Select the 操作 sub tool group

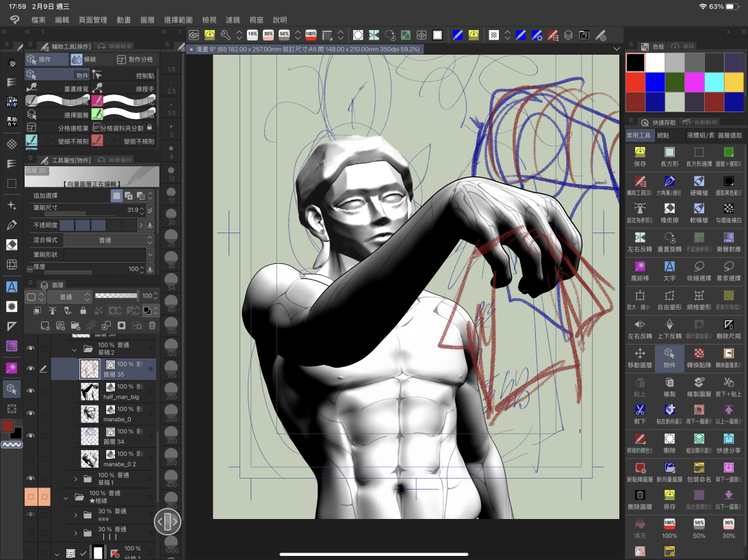click(x=47, y=59)
